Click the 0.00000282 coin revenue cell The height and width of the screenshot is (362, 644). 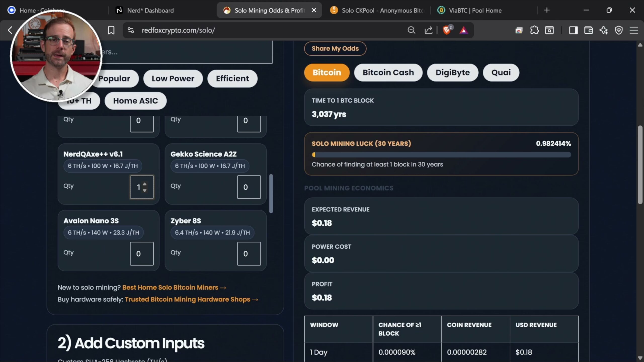coord(475,352)
